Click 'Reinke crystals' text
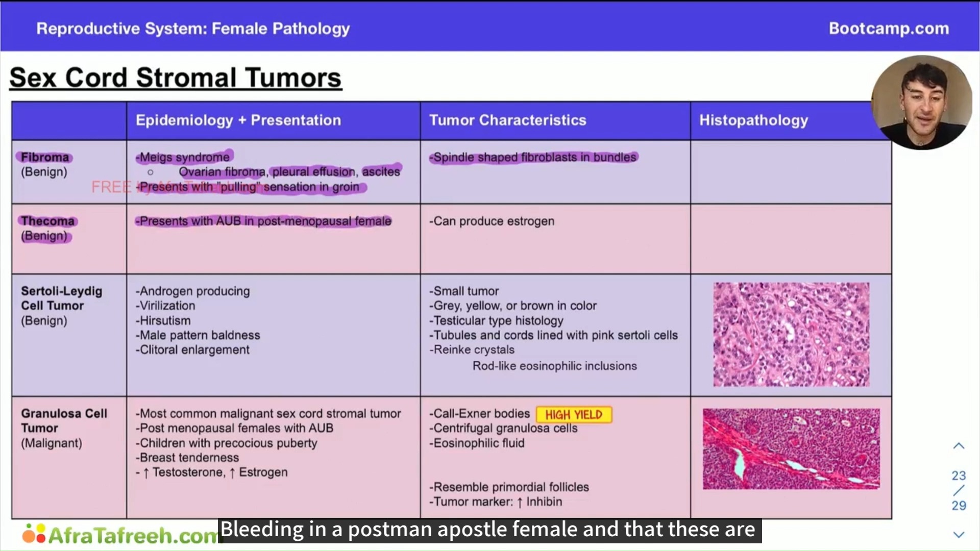 [472, 350]
